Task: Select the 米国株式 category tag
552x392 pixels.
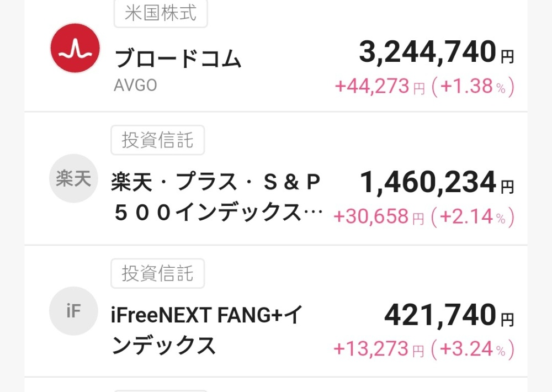Action: click(161, 13)
